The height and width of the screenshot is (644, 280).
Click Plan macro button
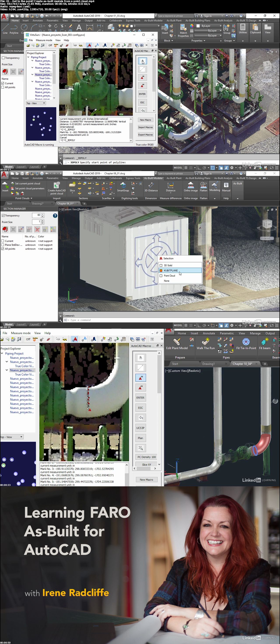(140, 438)
